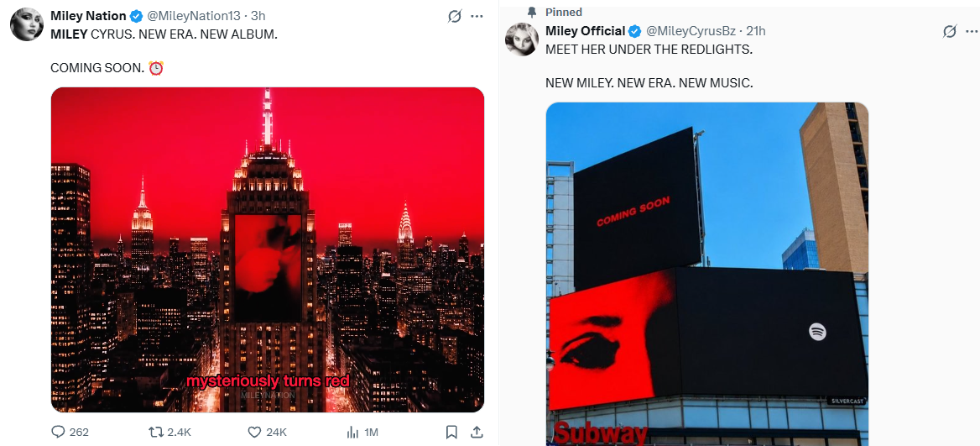The height and width of the screenshot is (446, 980).
Task: Click the @MileyCyrusBz handle
Action: click(691, 30)
